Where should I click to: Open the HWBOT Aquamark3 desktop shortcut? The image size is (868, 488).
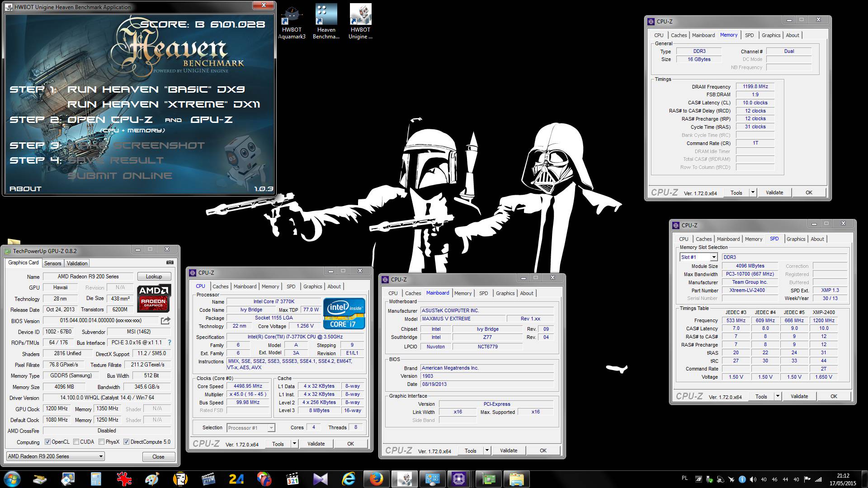pos(292,21)
